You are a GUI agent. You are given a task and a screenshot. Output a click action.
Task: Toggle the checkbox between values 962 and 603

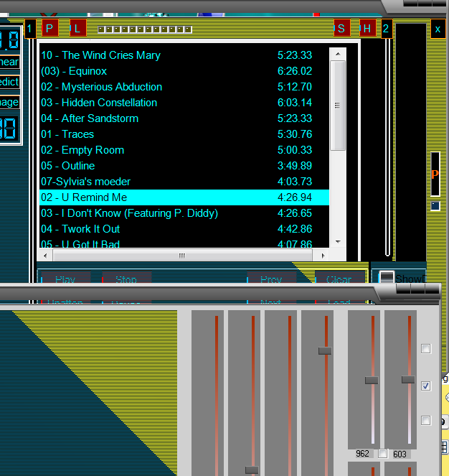[x=382, y=454]
